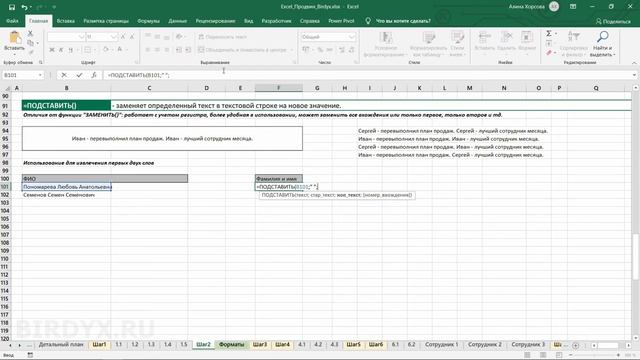
Task: Click the Cut scissors icon
Action: coord(30,34)
